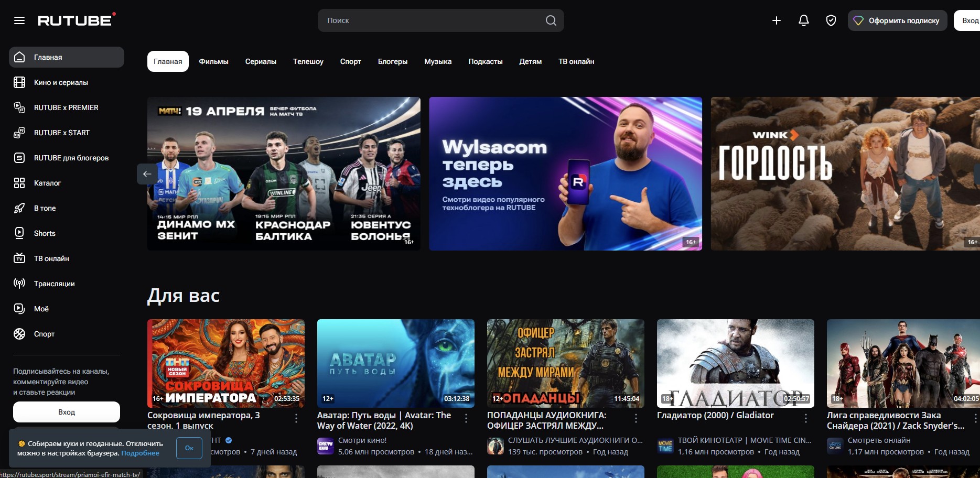
Task: Click the В топе rocket icon
Action: tap(19, 208)
